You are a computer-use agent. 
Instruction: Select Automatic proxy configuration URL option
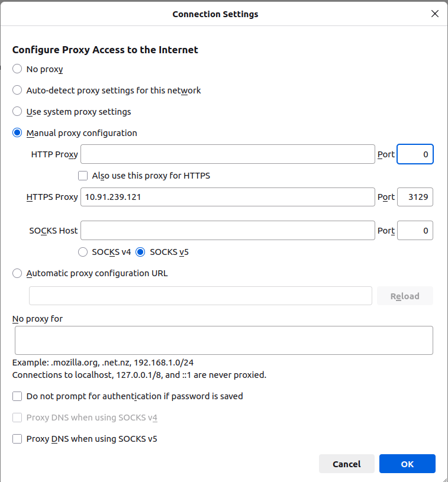click(x=17, y=273)
